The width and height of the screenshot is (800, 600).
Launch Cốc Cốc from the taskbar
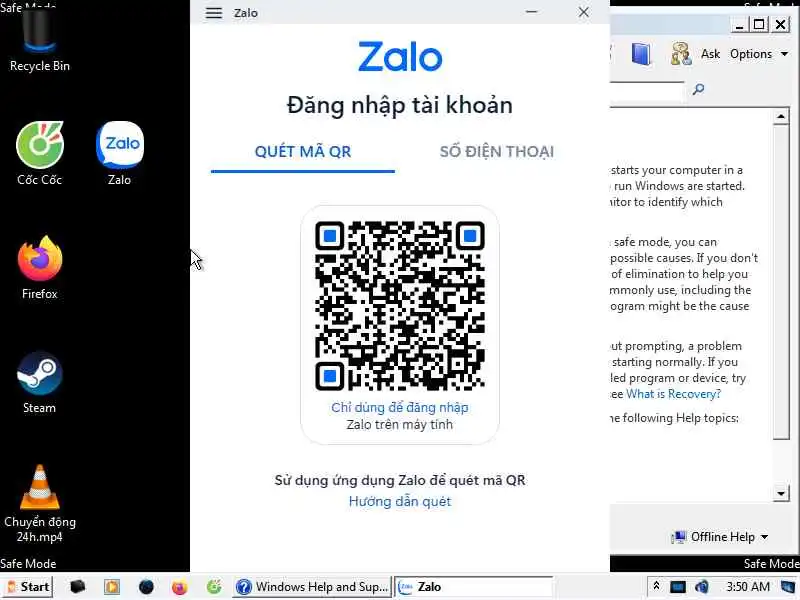(x=214, y=587)
